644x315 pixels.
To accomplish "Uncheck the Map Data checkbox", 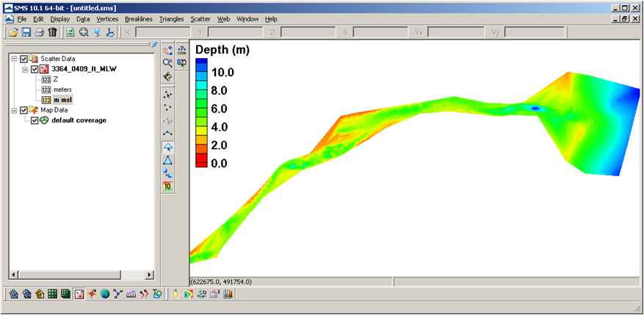I will [23, 110].
